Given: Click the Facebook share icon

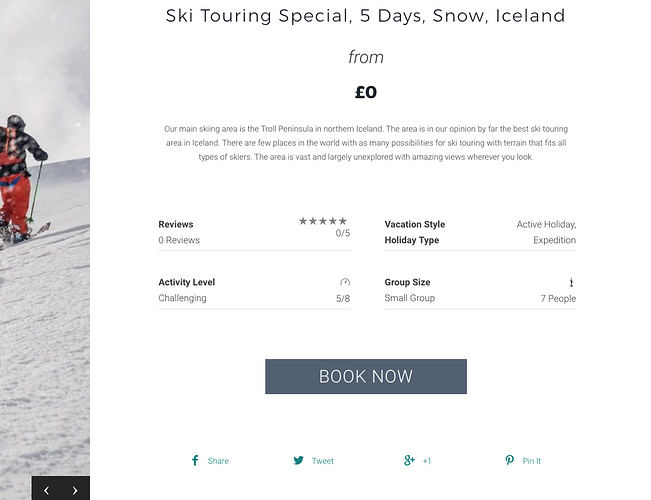Looking at the screenshot, I should click(195, 460).
